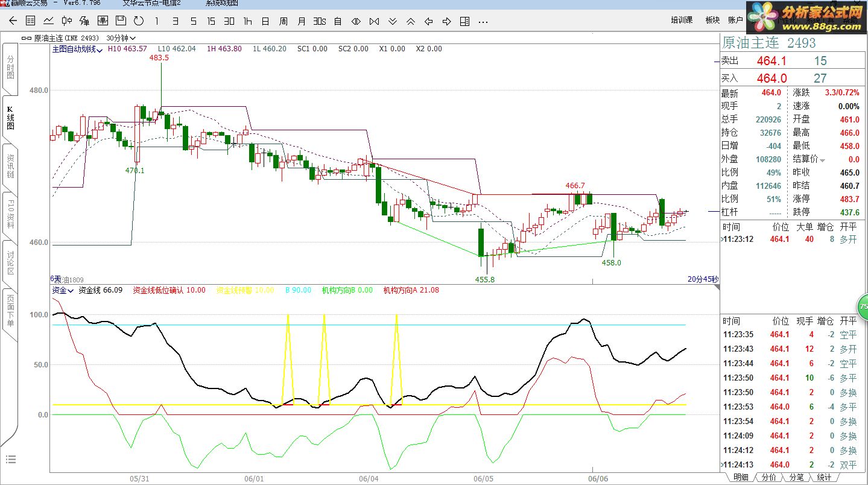
Task: Go back with the left arrow icon
Action: pyautogui.click(x=13, y=21)
